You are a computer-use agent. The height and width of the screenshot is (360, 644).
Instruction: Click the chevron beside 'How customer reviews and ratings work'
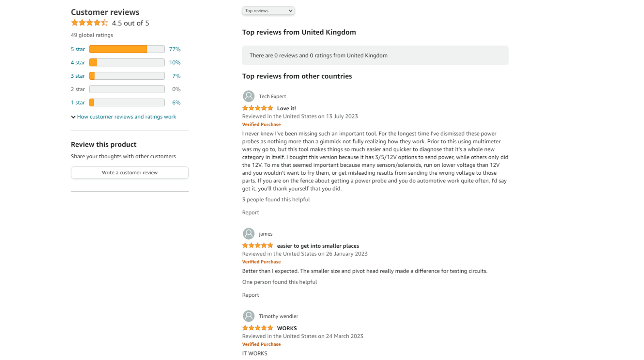pyautogui.click(x=73, y=117)
